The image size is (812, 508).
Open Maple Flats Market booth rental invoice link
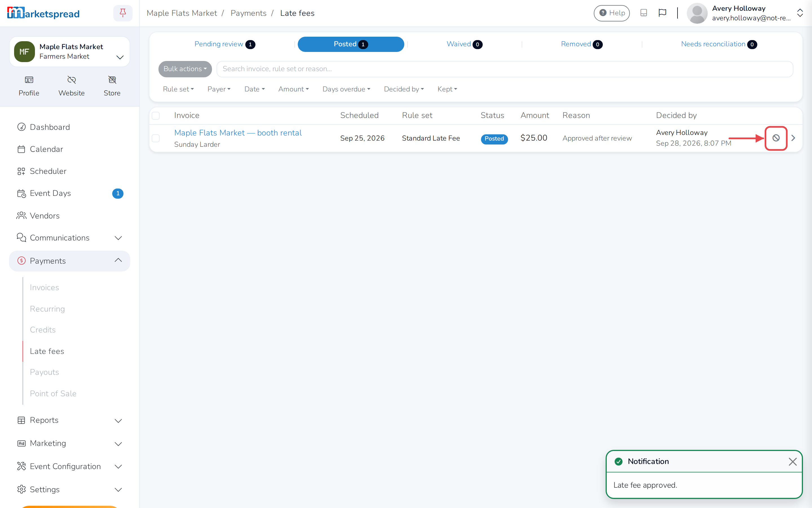click(238, 133)
